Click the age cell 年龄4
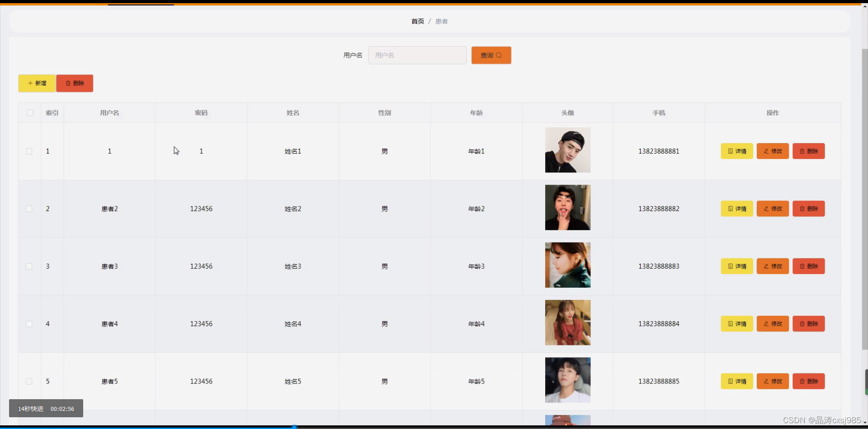 tap(476, 324)
